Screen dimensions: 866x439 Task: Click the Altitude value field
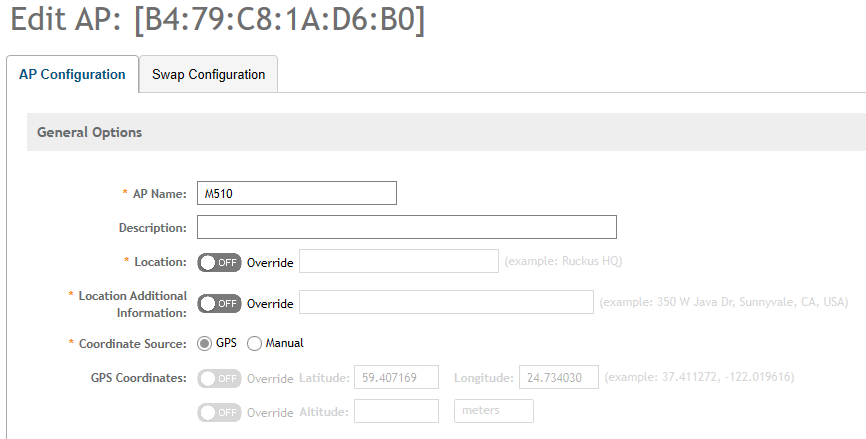396,411
